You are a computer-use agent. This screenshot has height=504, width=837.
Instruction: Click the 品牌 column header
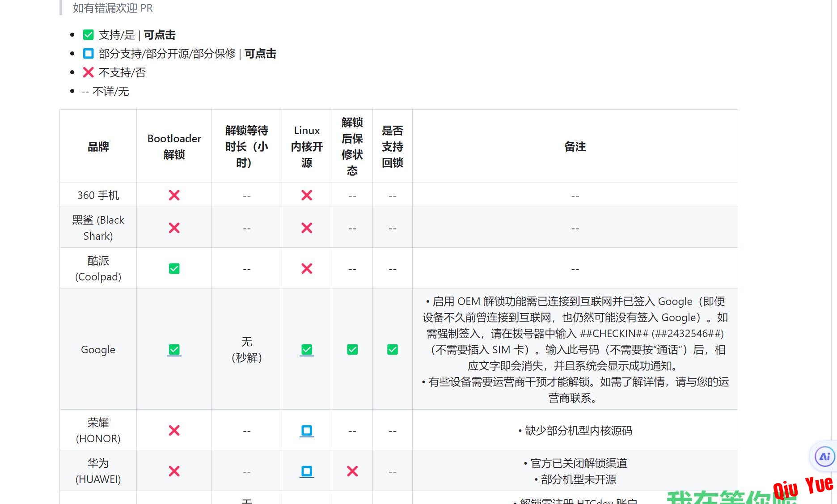coord(98,146)
